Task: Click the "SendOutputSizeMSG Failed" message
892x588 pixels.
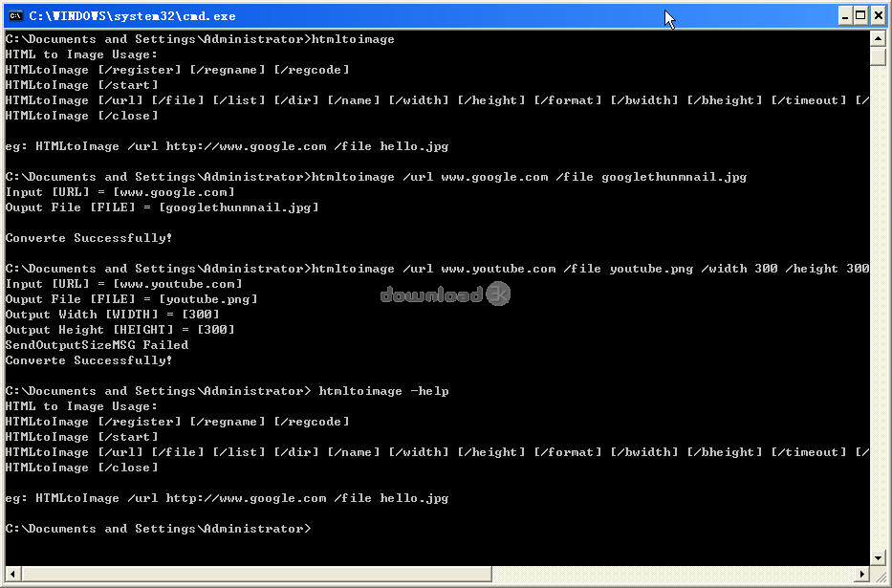Action: click(x=97, y=345)
